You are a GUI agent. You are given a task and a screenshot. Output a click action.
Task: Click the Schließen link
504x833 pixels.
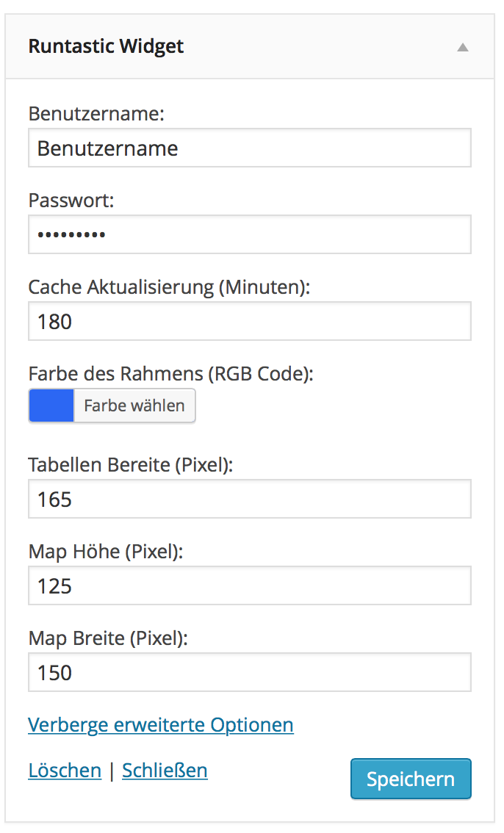click(x=165, y=770)
